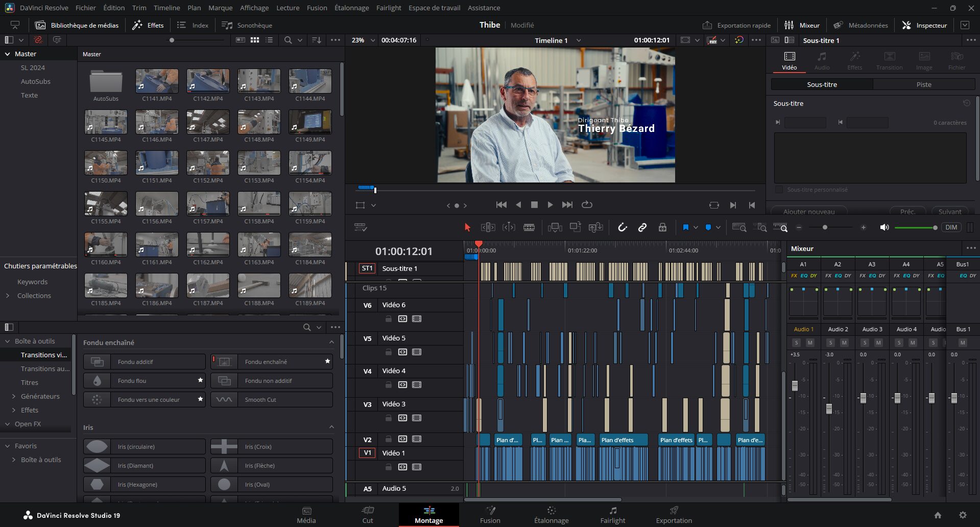Switch media pool to list view
980x527 pixels.
pos(269,40)
